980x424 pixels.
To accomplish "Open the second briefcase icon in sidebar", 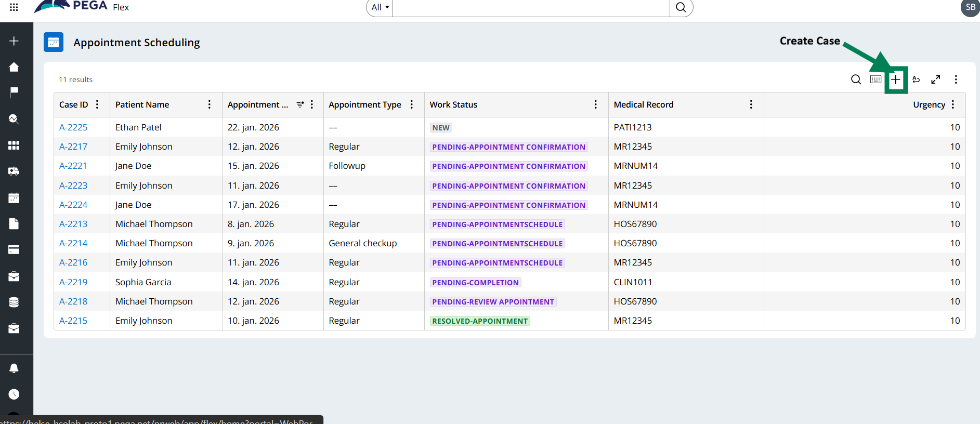I will click(14, 328).
